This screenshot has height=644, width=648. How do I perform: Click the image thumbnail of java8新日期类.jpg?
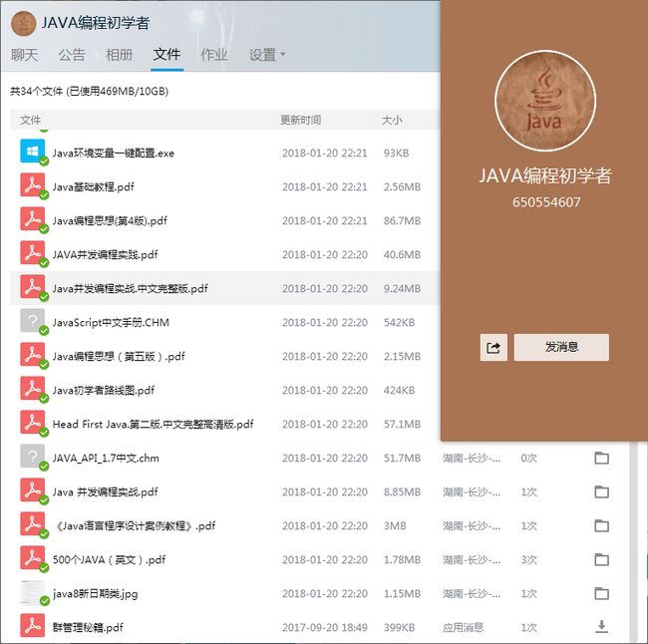(32, 592)
